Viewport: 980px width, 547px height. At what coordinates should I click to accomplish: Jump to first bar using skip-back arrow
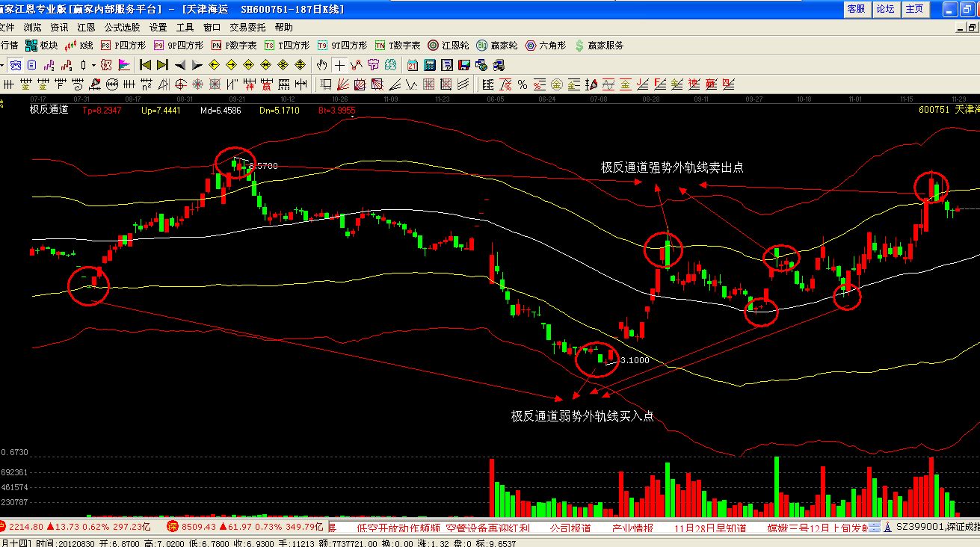click(x=145, y=65)
